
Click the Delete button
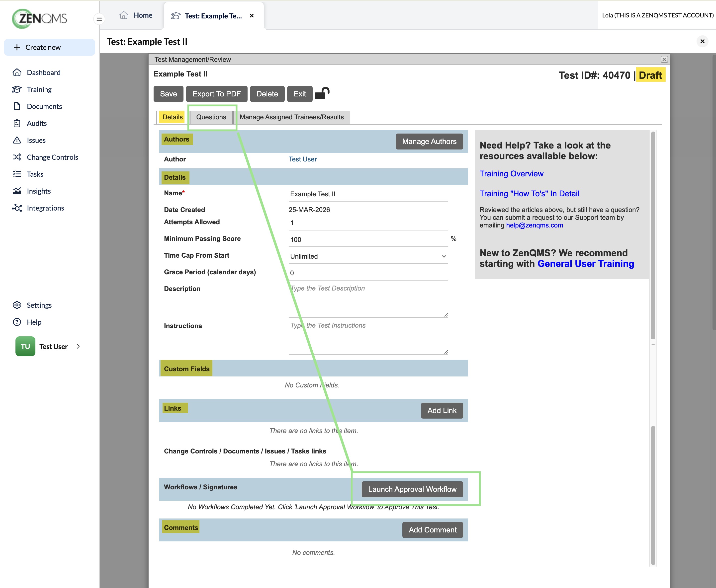point(267,94)
